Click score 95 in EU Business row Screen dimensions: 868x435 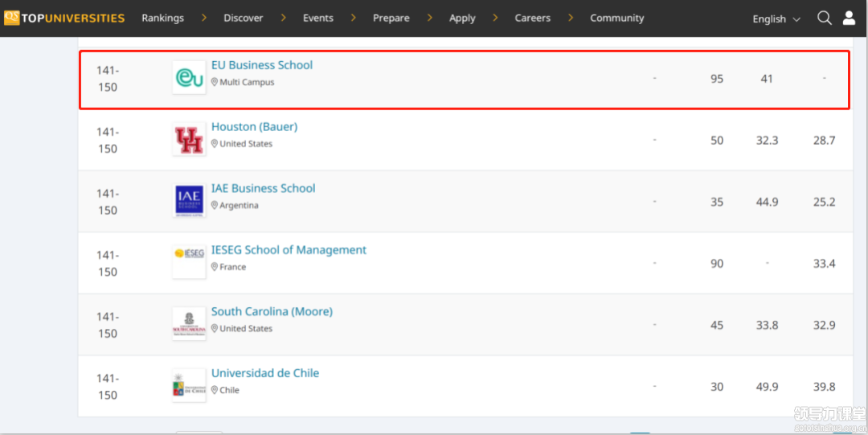coord(717,79)
